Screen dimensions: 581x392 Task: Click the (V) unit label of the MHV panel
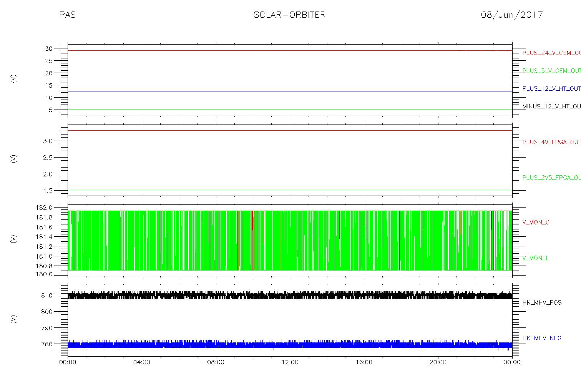[x=13, y=319]
